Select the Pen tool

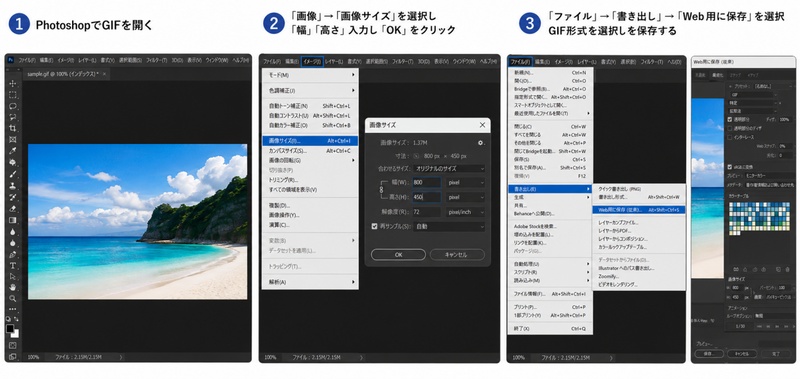tap(13, 254)
